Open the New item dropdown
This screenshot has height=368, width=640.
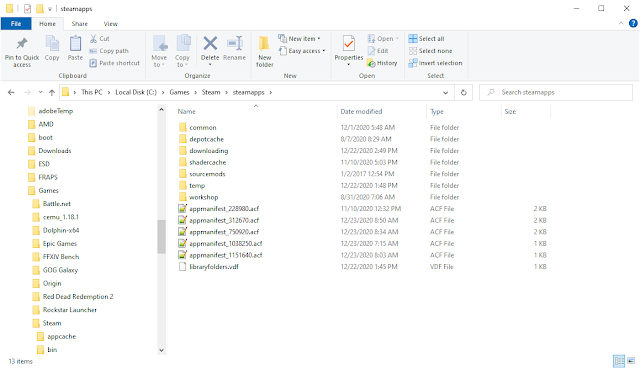pyautogui.click(x=299, y=39)
